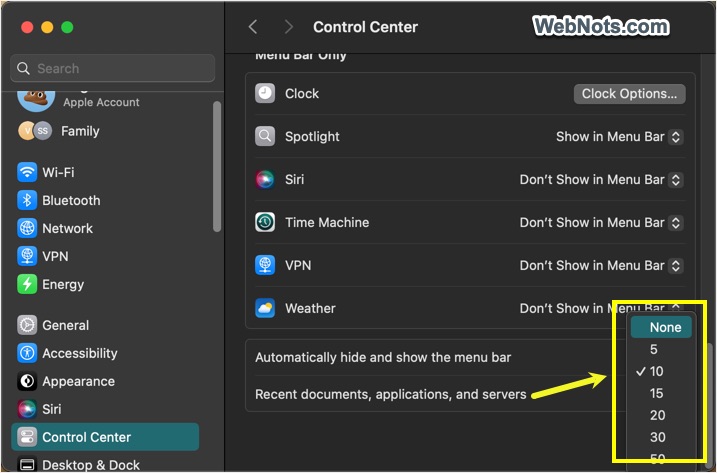Viewport: 717px width, 473px height.
Task: Choose 30 in recent items menu
Action: pyautogui.click(x=661, y=437)
